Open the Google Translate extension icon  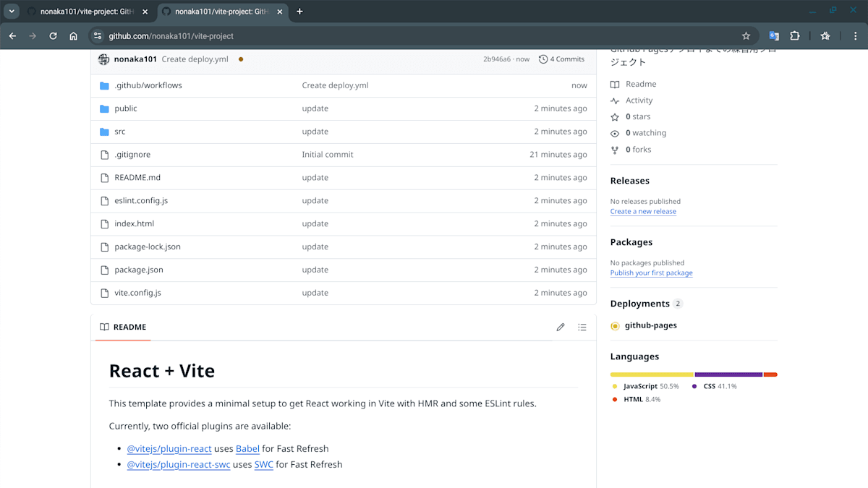tap(774, 35)
